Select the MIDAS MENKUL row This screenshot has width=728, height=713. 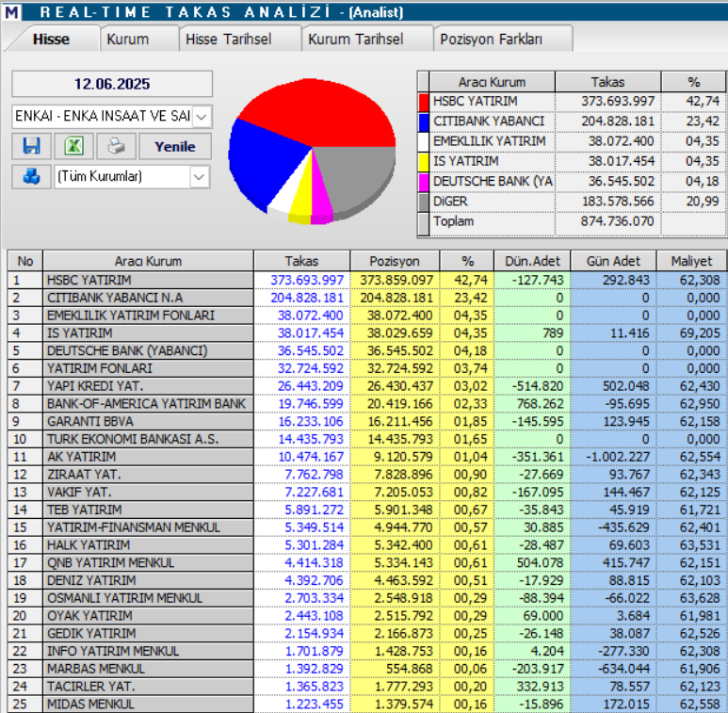[x=367, y=704]
